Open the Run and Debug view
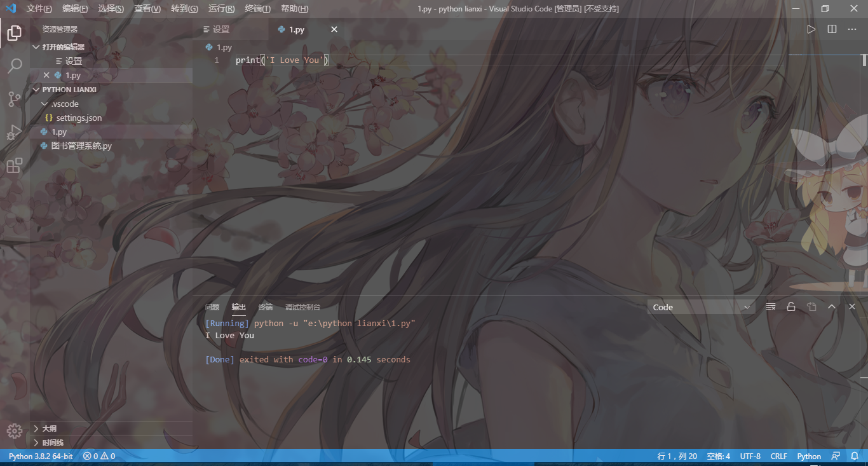Viewport: 868px width, 466px height. click(x=14, y=132)
